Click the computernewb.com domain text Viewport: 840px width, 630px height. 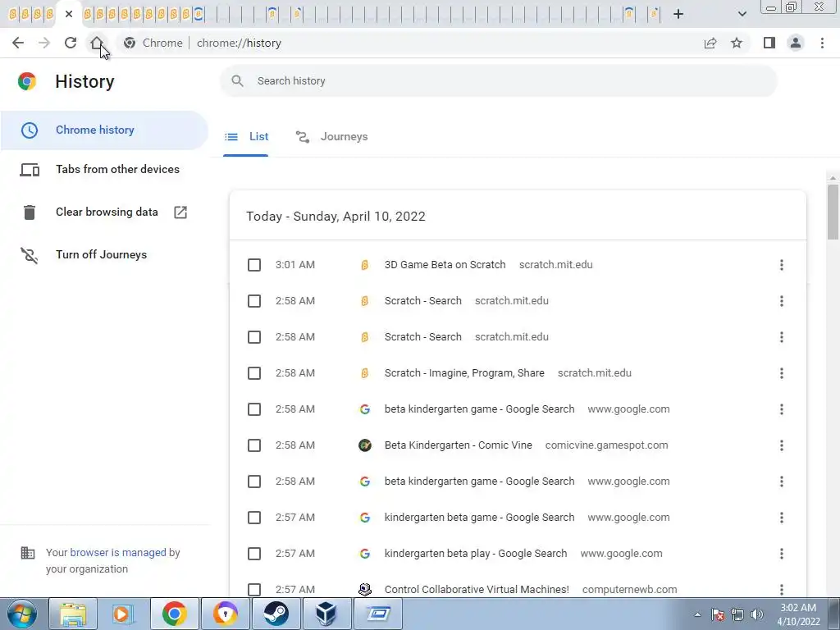(629, 589)
